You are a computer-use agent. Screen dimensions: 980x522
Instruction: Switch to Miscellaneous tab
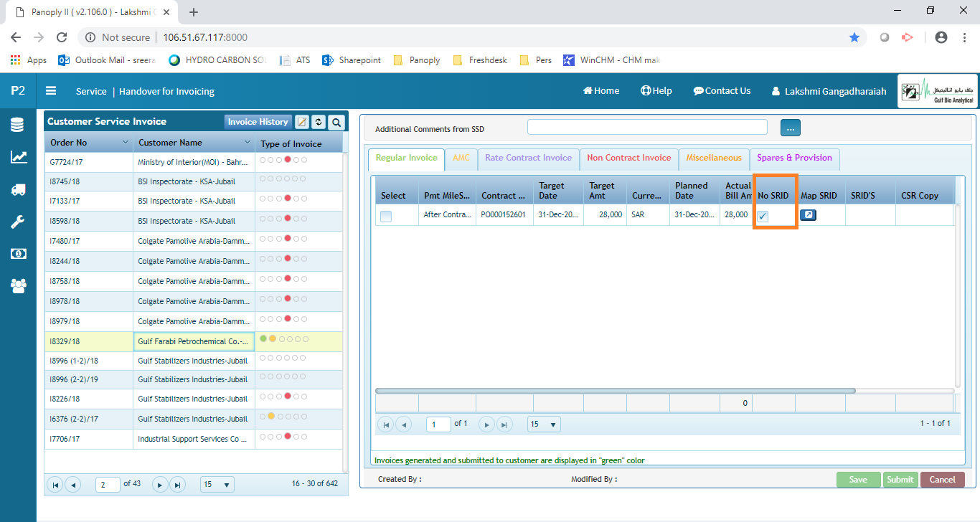(714, 158)
